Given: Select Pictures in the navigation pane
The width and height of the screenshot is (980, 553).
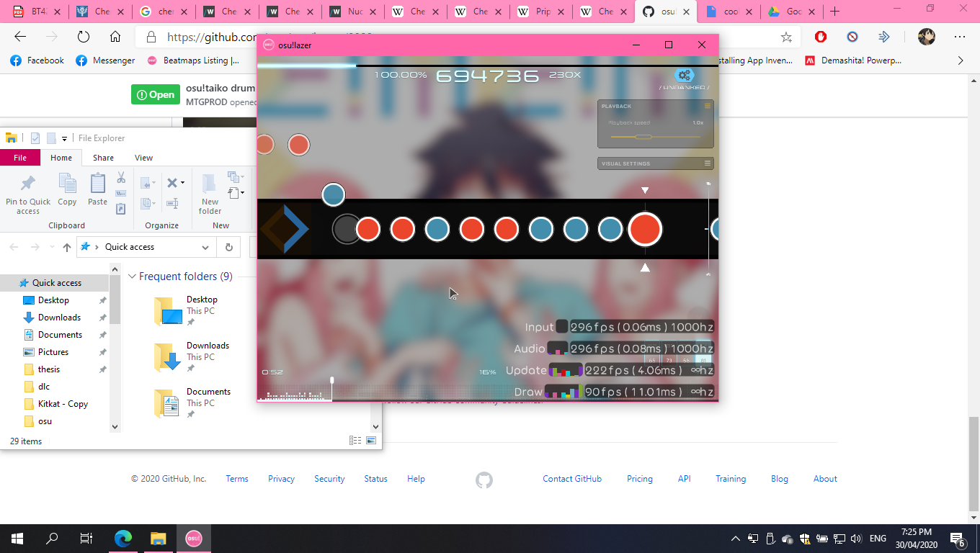Looking at the screenshot, I should [53, 352].
